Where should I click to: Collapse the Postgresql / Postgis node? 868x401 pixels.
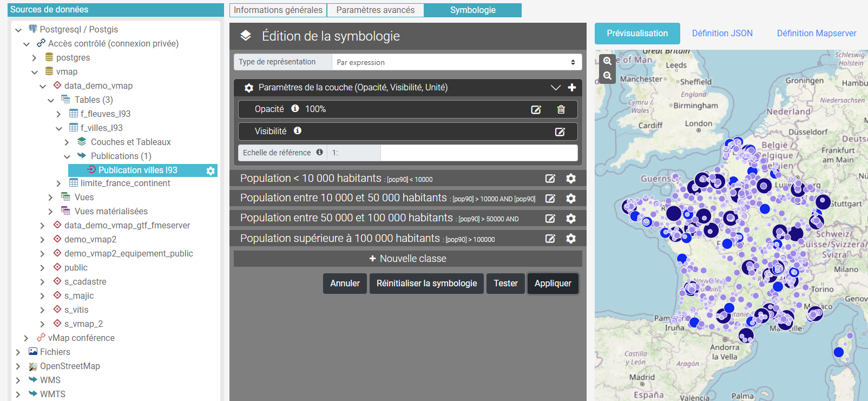pyautogui.click(x=18, y=30)
